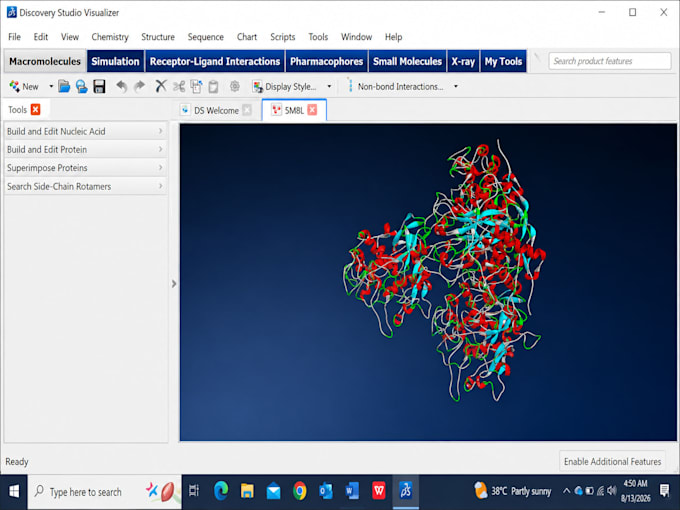Expand Build and Edit Protein group
Viewport: 680px width, 510px height.
click(85, 150)
